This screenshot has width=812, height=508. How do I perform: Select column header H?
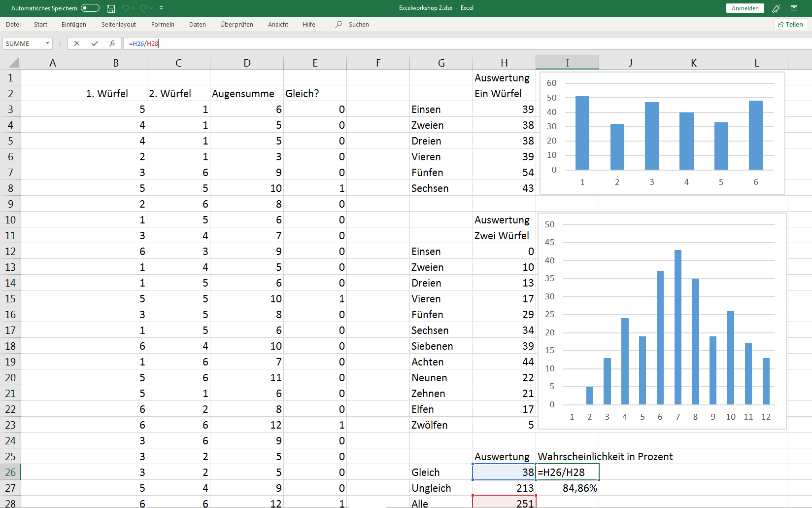click(504, 63)
